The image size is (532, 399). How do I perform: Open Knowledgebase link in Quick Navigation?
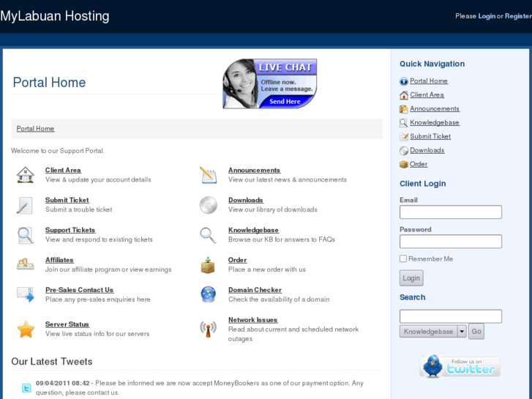pos(435,122)
